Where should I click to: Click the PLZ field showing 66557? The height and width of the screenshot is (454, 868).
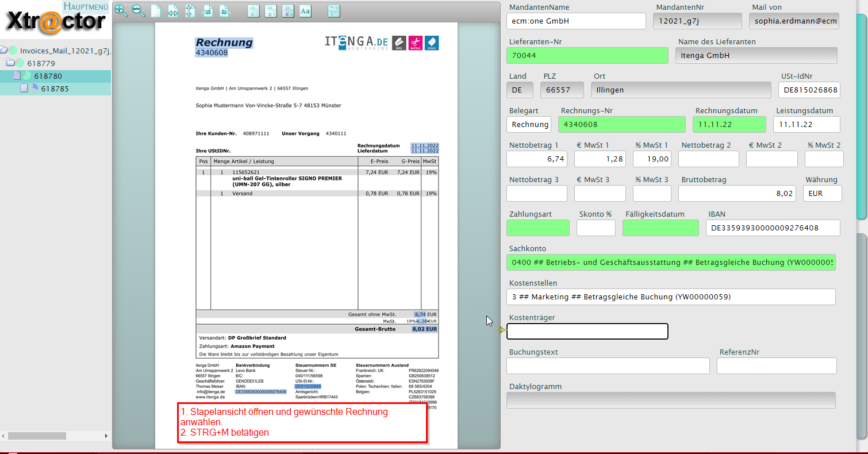(562, 90)
